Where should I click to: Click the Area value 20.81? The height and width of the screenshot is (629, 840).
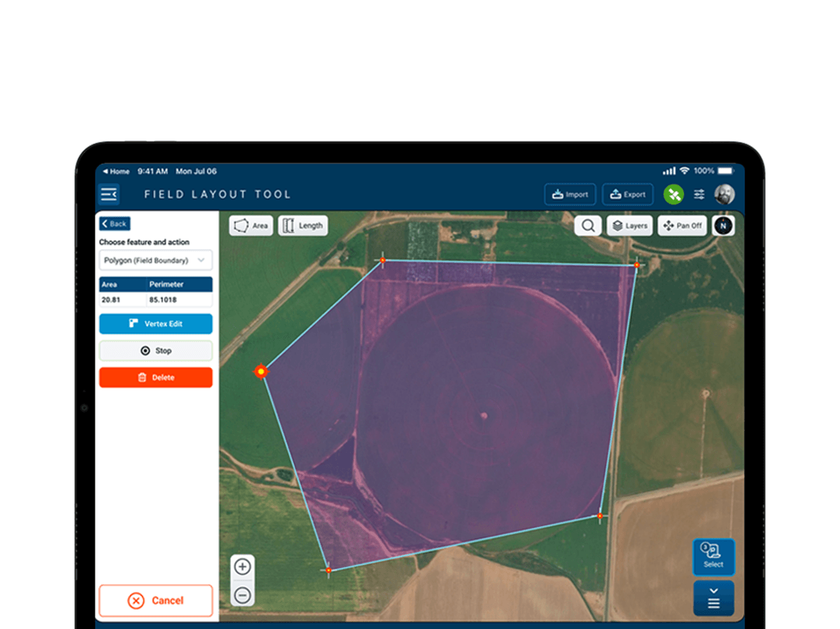coord(111,299)
